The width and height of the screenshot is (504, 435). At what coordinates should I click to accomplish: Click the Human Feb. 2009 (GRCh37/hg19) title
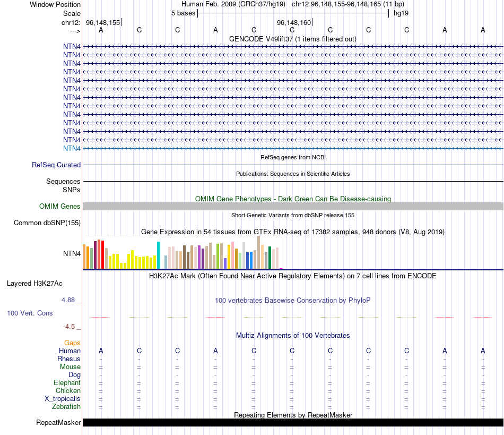pos(233,4)
